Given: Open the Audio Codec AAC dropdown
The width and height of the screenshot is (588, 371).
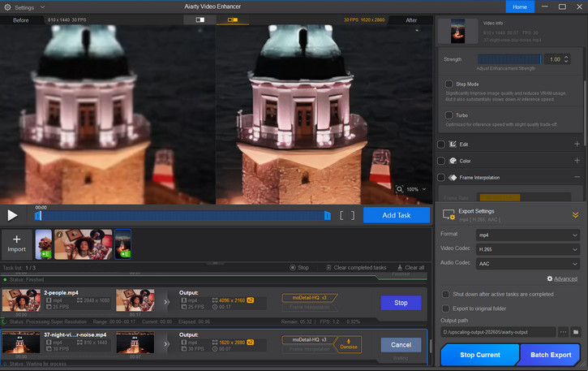Looking at the screenshot, I should click(x=528, y=264).
